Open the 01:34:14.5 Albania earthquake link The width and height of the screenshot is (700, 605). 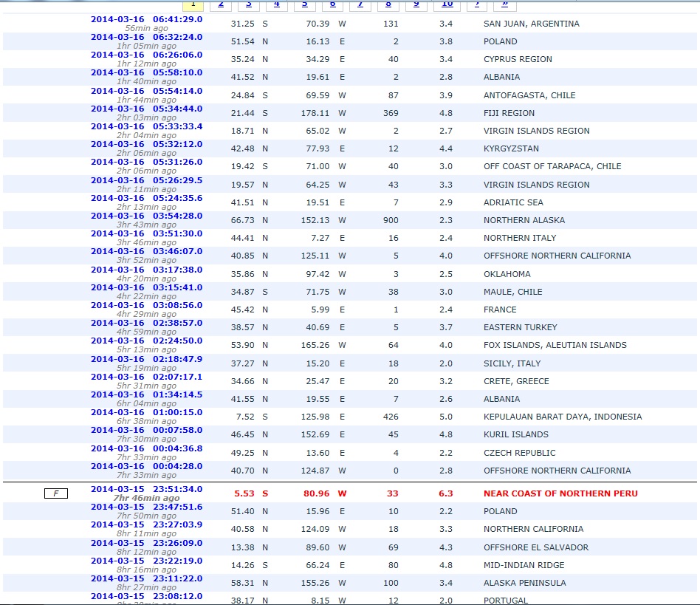(x=146, y=395)
